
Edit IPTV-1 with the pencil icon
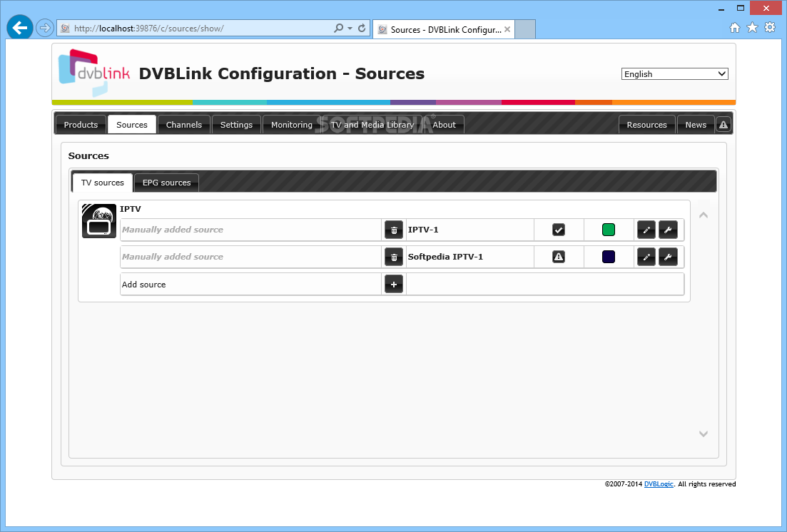(646, 230)
